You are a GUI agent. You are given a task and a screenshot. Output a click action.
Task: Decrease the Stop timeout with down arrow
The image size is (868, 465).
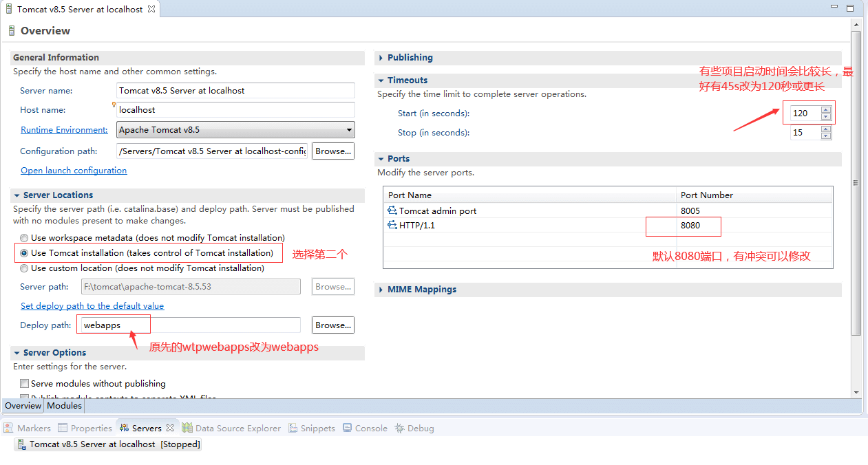coord(826,136)
